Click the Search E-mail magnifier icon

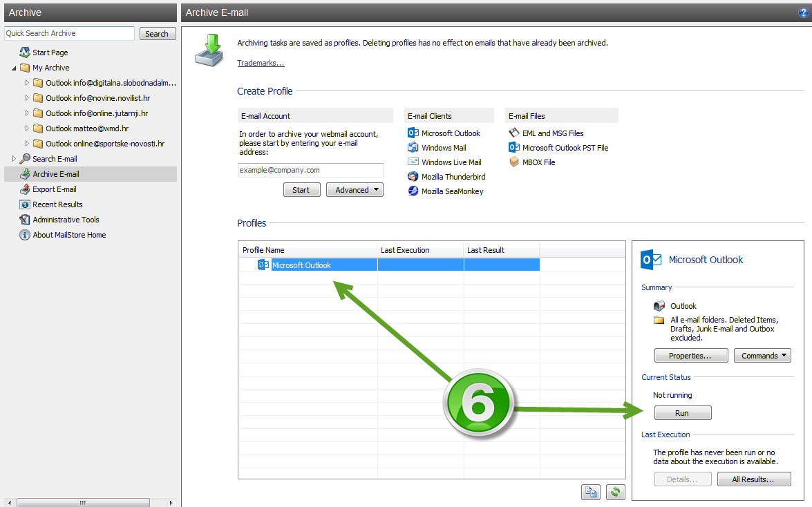24,158
